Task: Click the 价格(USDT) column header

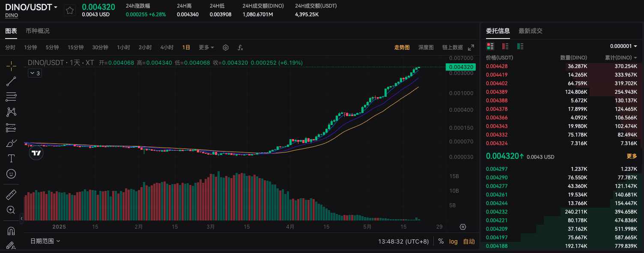Action: (500, 57)
